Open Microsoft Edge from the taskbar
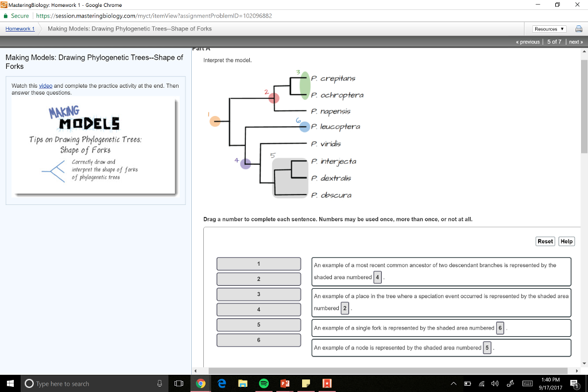 222,383
